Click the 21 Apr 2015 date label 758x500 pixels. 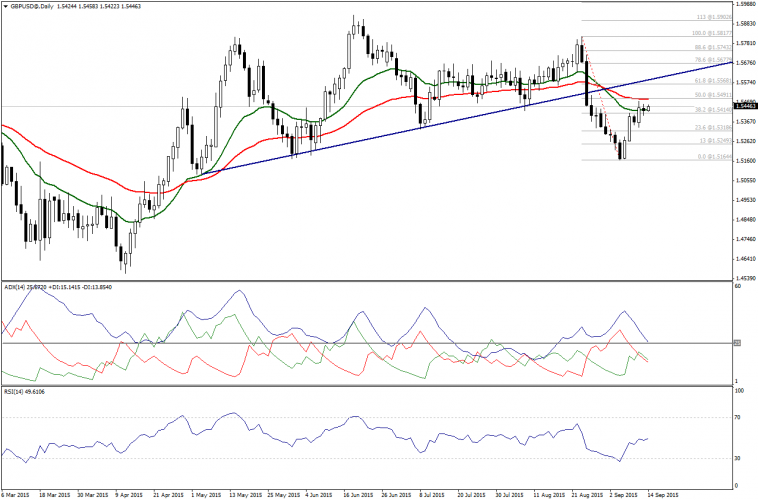[x=168, y=495]
